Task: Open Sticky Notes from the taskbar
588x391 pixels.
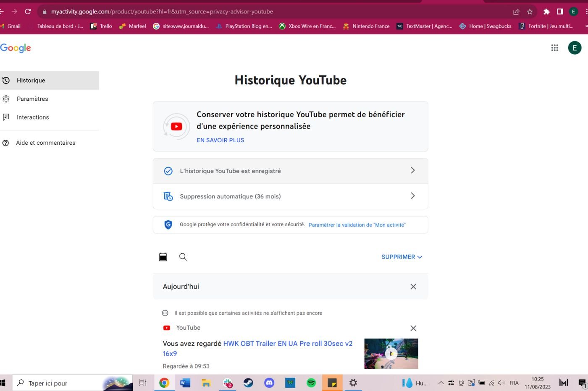Action: point(332,383)
